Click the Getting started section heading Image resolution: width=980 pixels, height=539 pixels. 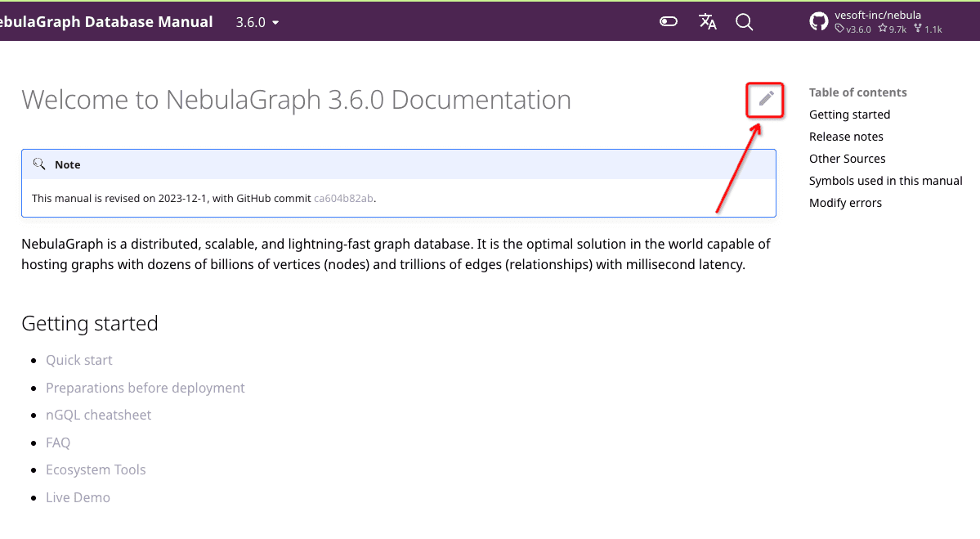coord(89,323)
